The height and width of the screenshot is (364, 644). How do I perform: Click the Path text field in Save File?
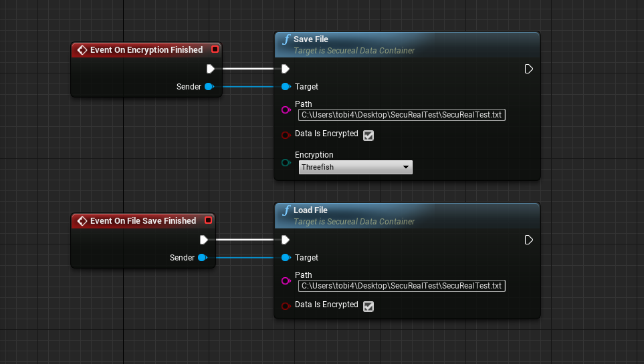[401, 115]
